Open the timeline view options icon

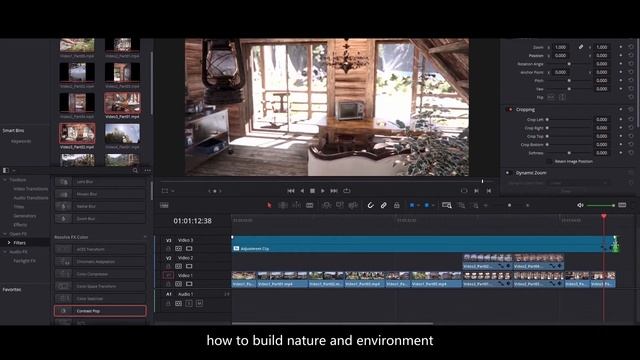164,205
